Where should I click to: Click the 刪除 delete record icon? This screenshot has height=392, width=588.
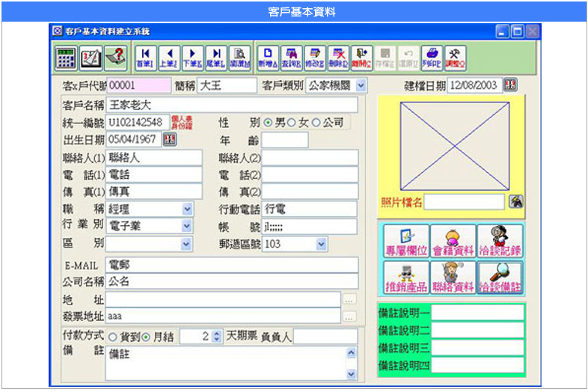[x=339, y=56]
